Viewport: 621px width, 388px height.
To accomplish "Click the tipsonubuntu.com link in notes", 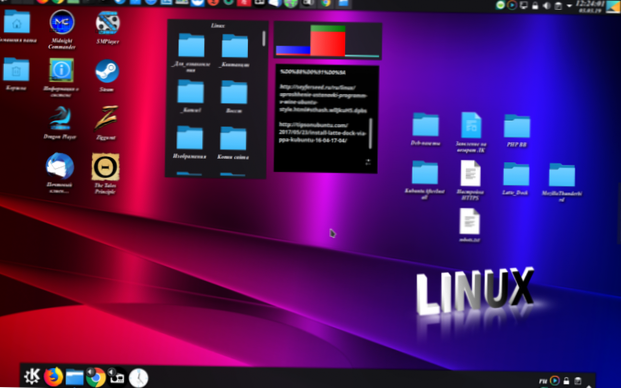I will 322,132.
